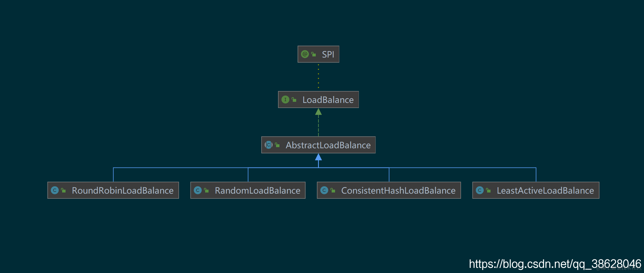Image resolution: width=644 pixels, height=273 pixels.
Task: Click the class icon on LeastActiveLoadBalance
Action: 479,190
